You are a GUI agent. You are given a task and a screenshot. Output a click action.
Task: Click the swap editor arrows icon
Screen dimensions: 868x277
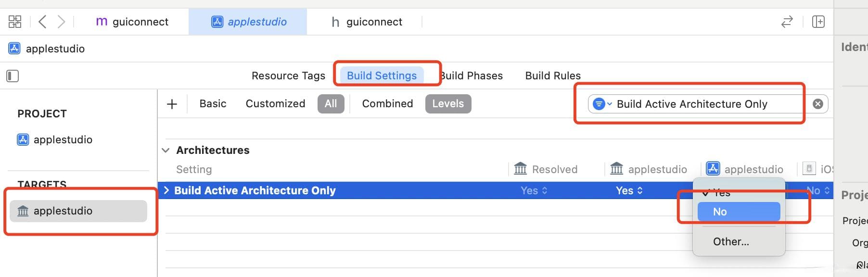(787, 22)
